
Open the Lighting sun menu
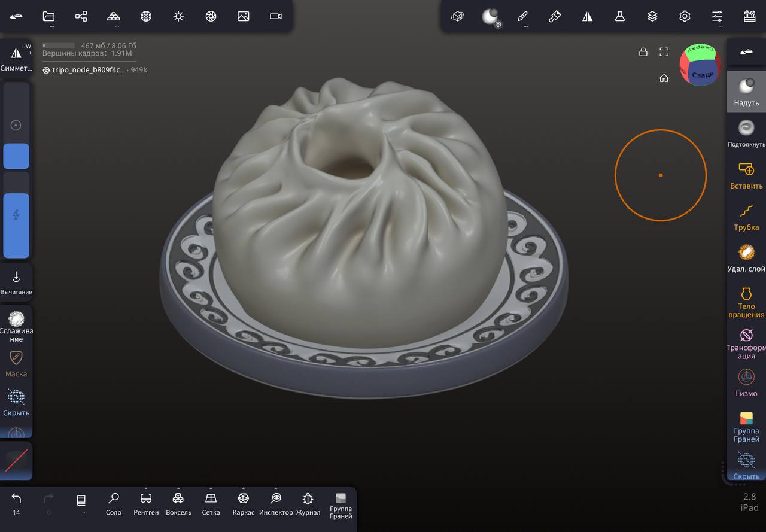pos(178,16)
